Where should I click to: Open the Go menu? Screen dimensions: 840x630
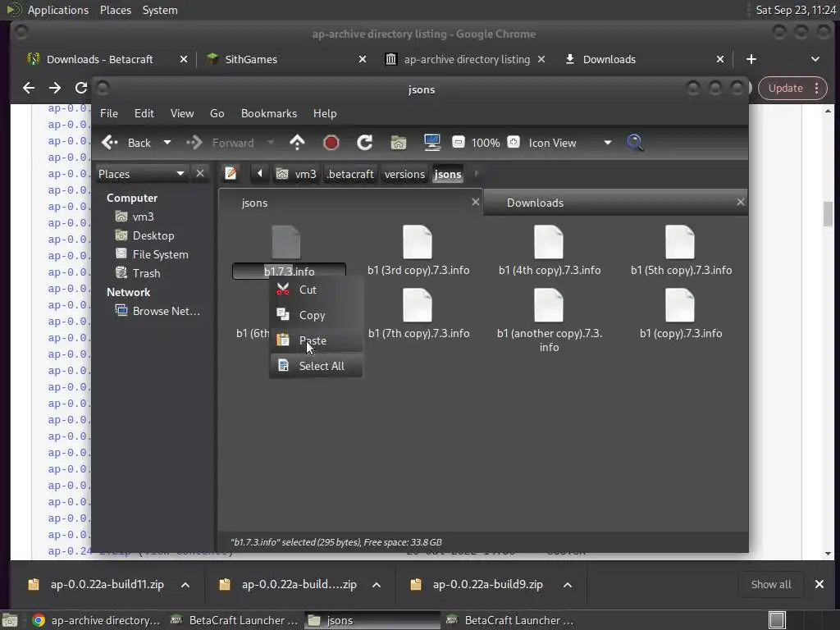point(217,113)
